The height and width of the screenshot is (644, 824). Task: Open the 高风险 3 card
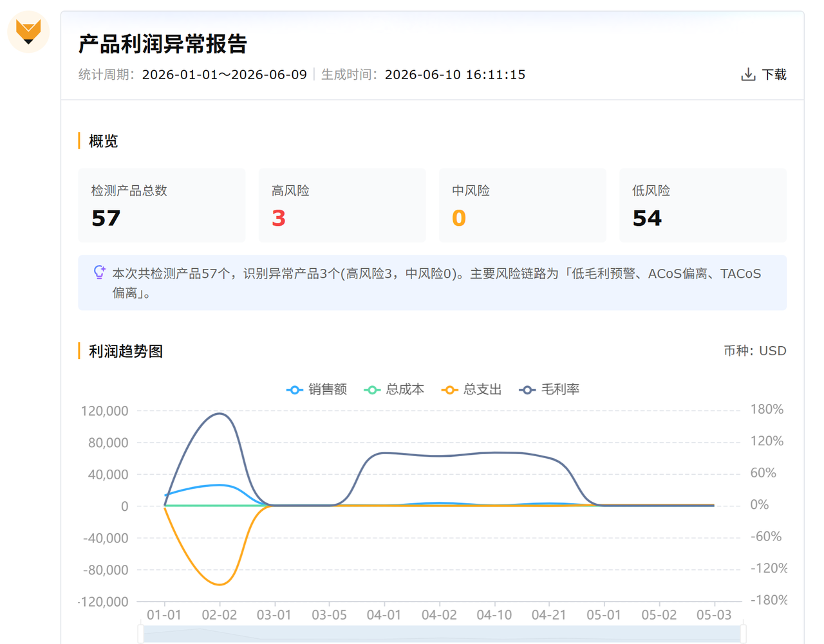tap(342, 205)
